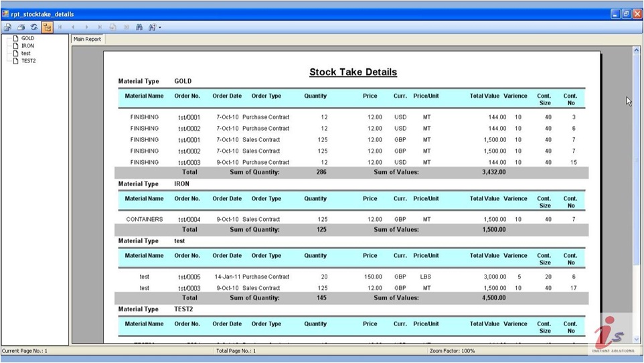This screenshot has width=644, height=363.
Task: Toggle the group tree panel icon
Action: pos(48,27)
